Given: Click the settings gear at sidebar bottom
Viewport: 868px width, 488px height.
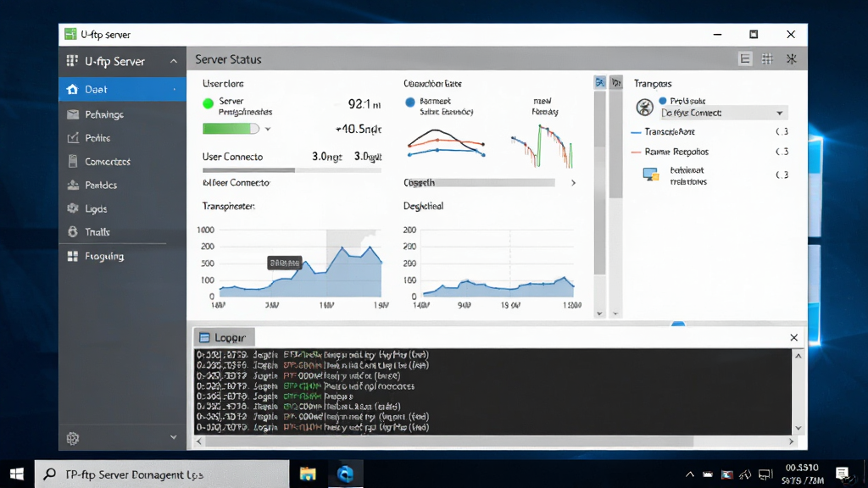Looking at the screenshot, I should pos(73,438).
